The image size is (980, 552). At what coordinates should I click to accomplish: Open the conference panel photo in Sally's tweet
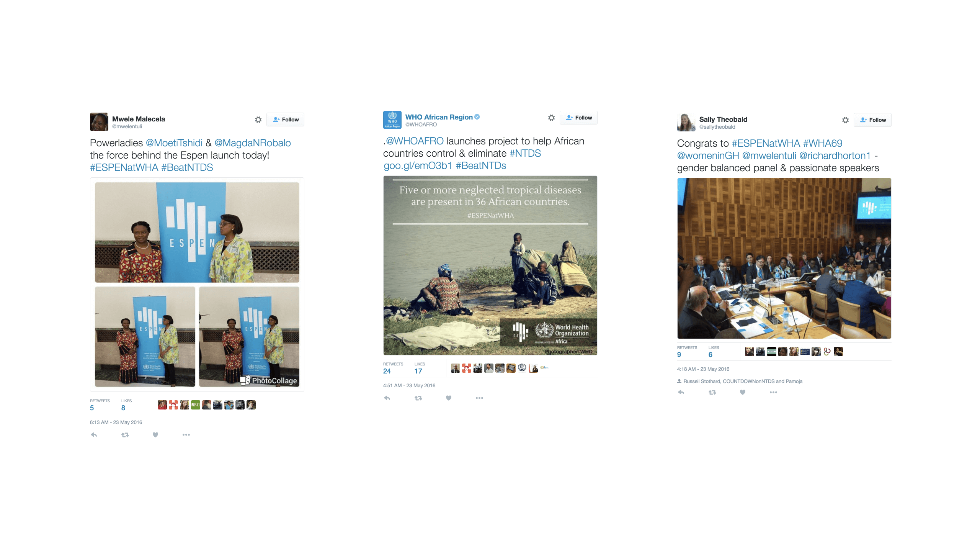click(x=784, y=258)
